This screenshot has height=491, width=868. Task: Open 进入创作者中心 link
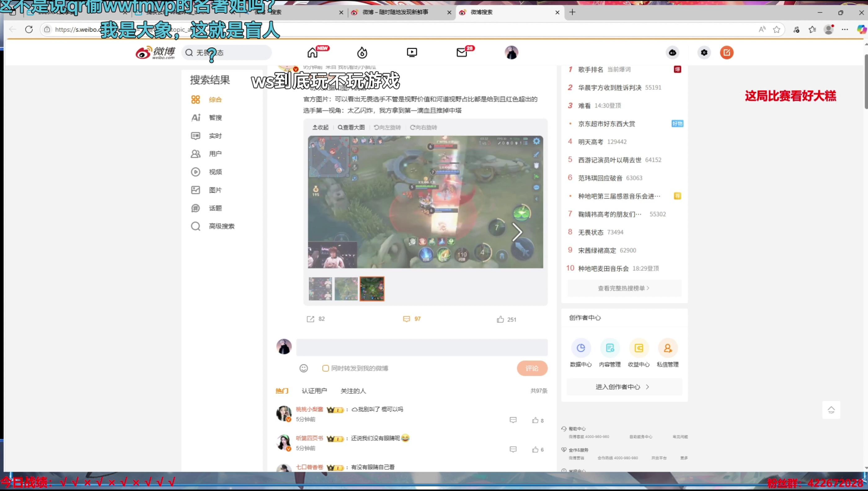click(624, 387)
